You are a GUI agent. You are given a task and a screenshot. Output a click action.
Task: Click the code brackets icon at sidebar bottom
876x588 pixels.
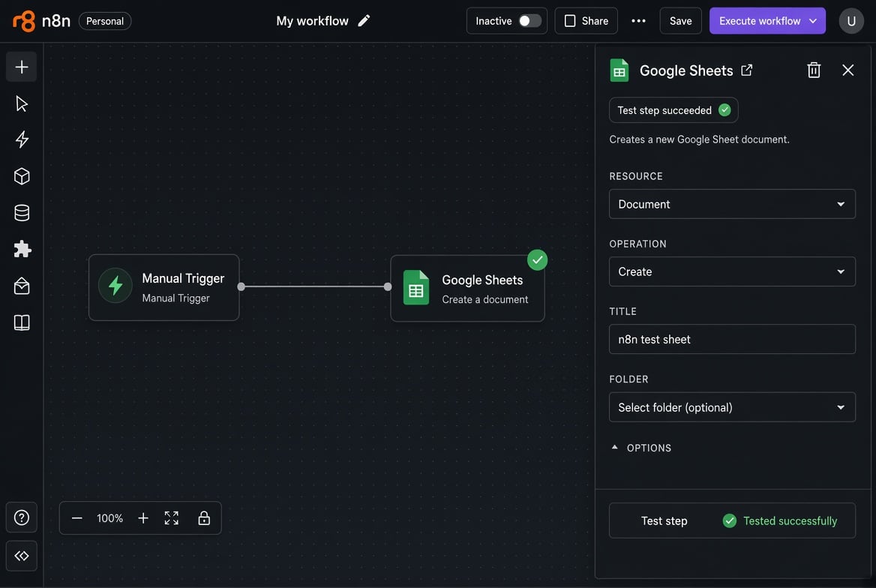(x=21, y=556)
